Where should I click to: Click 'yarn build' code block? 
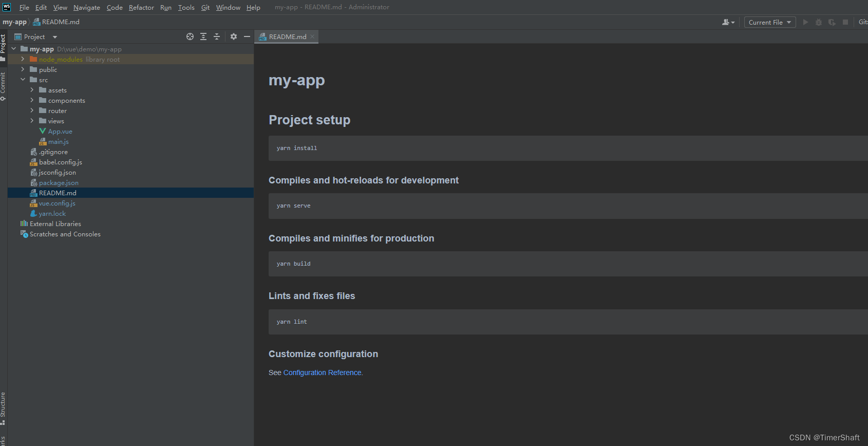568,264
